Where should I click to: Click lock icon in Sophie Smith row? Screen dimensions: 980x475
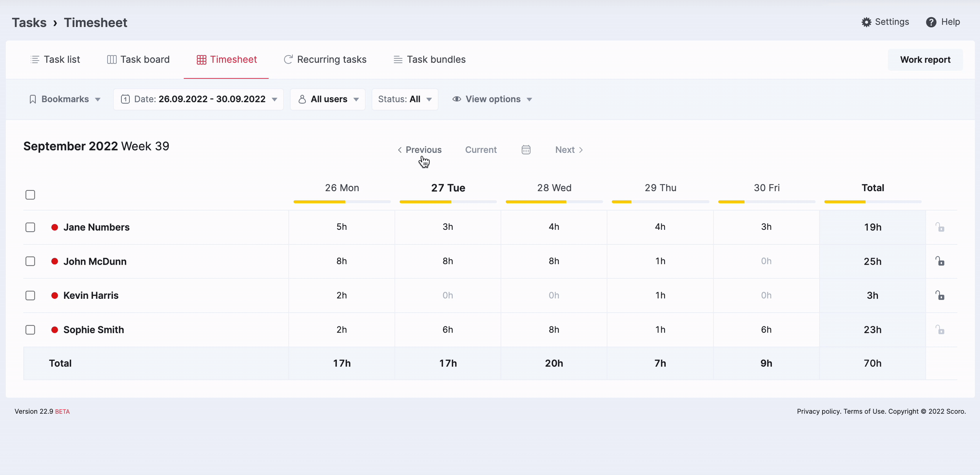(x=940, y=329)
